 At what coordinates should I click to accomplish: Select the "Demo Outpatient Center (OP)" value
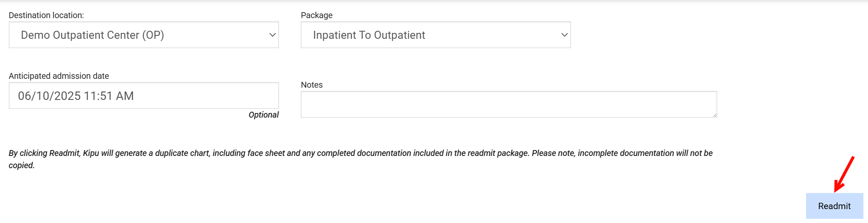pos(92,35)
